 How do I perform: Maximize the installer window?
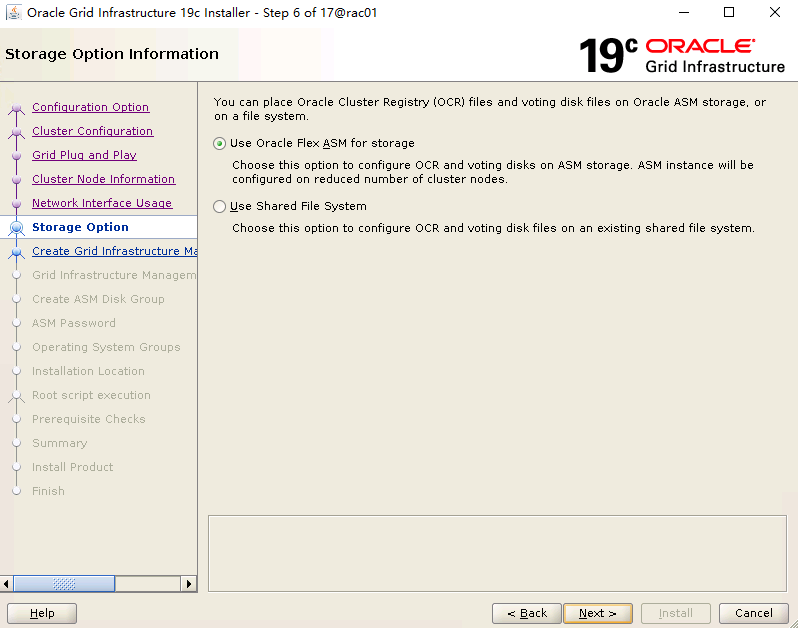coord(729,12)
